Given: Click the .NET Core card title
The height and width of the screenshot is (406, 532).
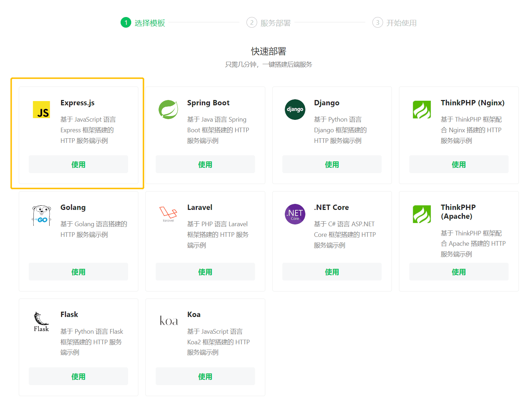Looking at the screenshot, I should tap(331, 207).
